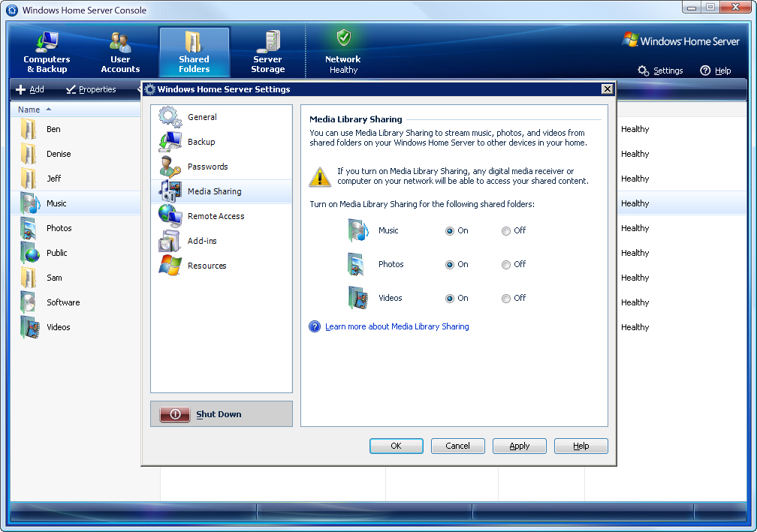
Task: Open the Server Storage tab
Action: coord(267,52)
